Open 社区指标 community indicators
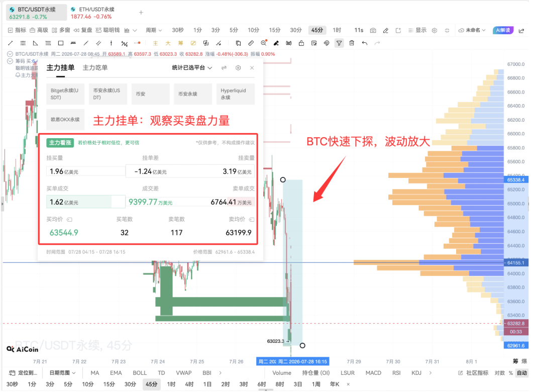 (x=473, y=373)
